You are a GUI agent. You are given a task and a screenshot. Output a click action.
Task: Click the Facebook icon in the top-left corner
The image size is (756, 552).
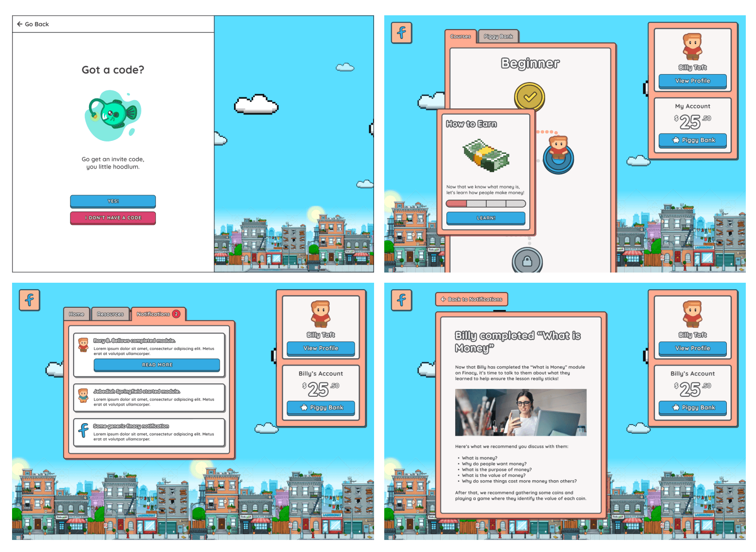[401, 32]
